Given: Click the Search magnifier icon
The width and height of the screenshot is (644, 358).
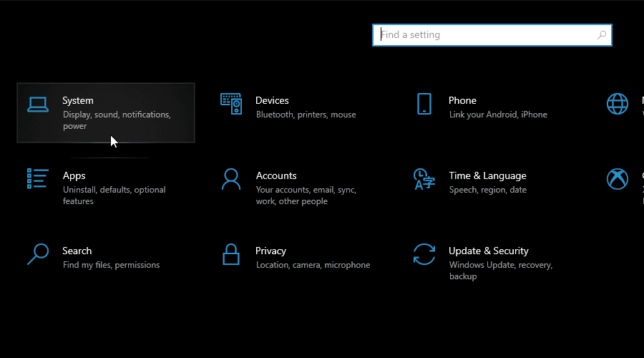Looking at the screenshot, I should point(38,254).
